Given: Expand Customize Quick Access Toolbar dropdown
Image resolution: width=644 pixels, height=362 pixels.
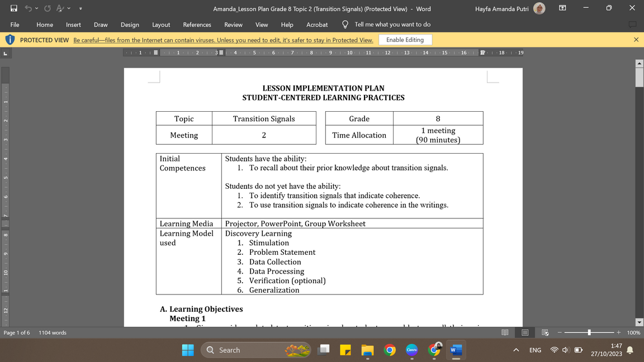Looking at the screenshot, I should tap(80, 9).
